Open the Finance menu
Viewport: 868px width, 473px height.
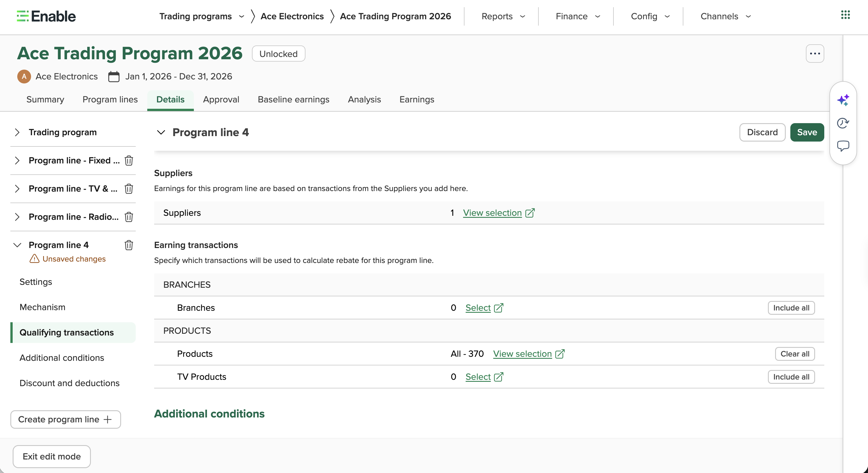[x=578, y=16]
